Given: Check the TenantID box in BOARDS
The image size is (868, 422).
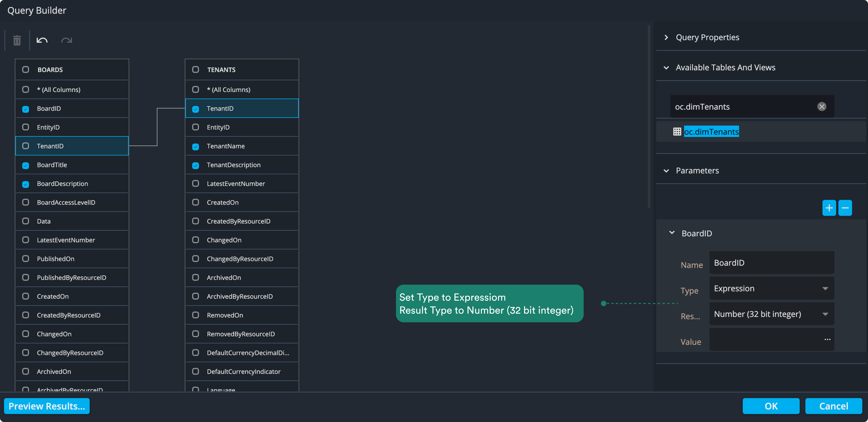Looking at the screenshot, I should point(26,146).
